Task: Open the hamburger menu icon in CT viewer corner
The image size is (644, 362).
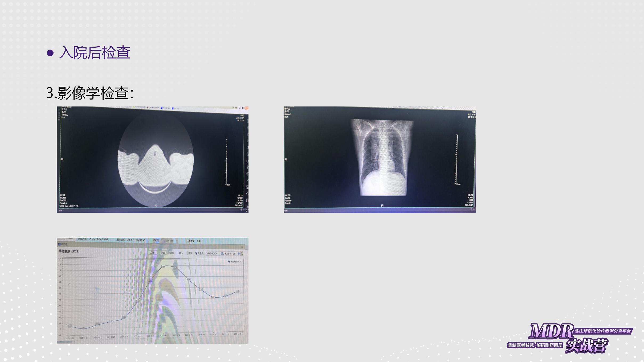Action: click(x=59, y=110)
